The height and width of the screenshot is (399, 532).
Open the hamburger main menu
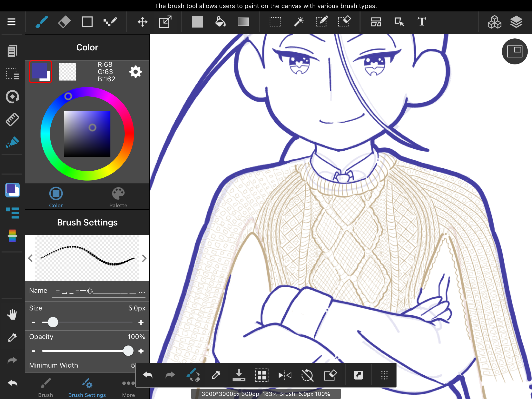11,22
